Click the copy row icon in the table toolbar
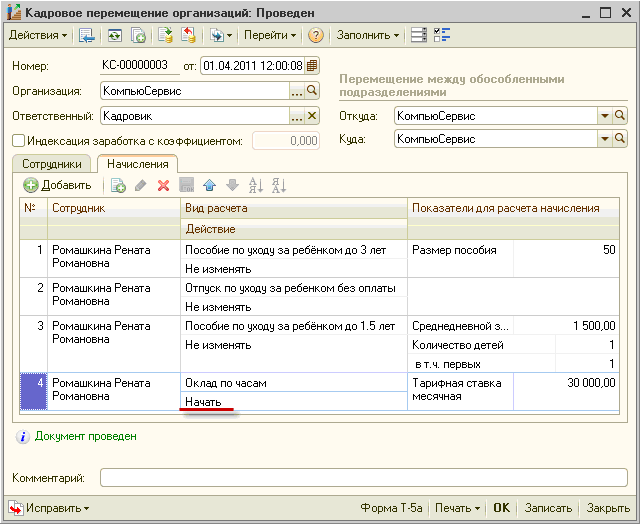 [118, 185]
